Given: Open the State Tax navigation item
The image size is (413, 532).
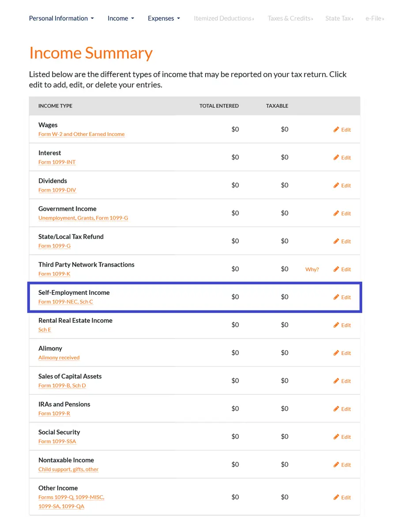Looking at the screenshot, I should [339, 19].
